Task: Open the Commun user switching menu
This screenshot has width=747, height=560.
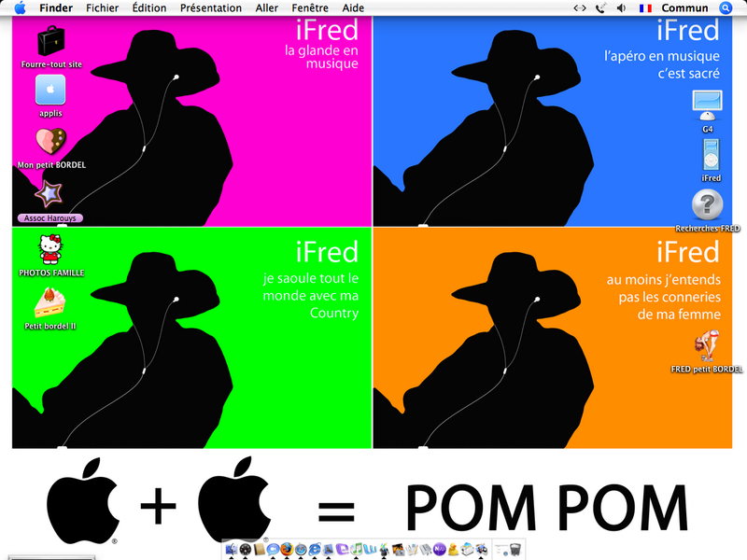Action: (684, 7)
